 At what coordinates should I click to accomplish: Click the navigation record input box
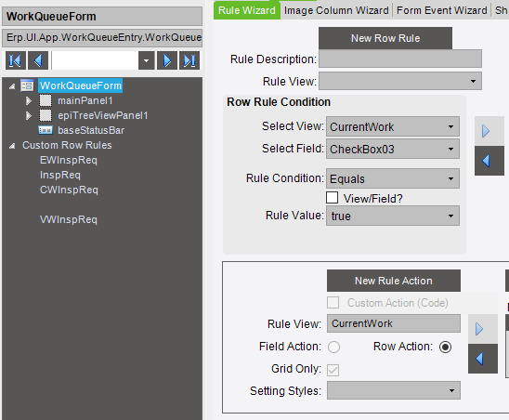tap(95, 60)
